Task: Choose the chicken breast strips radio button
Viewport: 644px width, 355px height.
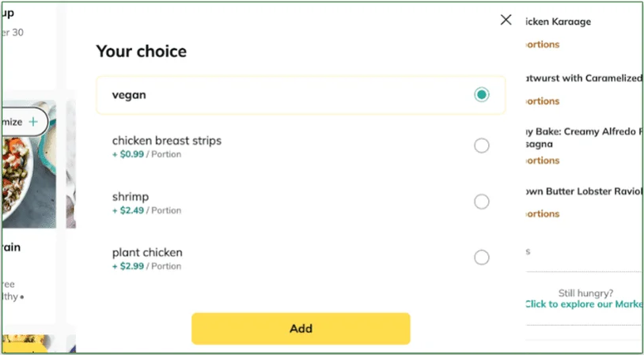Action: click(481, 145)
